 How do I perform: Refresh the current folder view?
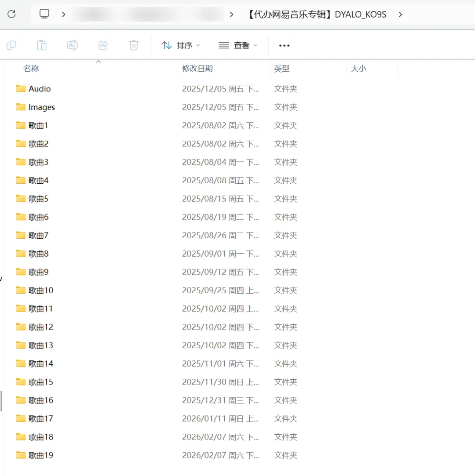(11, 14)
